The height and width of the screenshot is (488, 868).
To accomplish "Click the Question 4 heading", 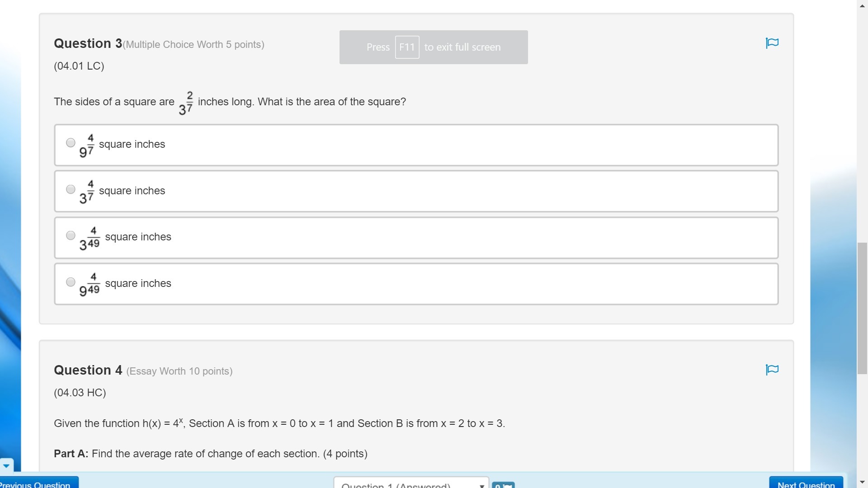I will [88, 370].
